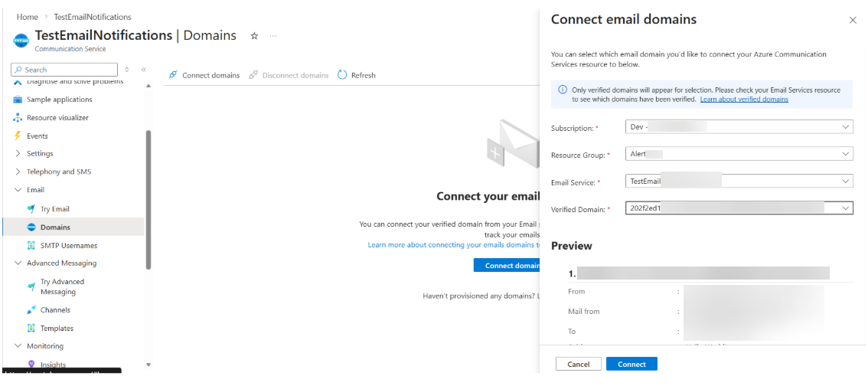
Task: Click the Resource visualizer icon
Action: pos(18,118)
